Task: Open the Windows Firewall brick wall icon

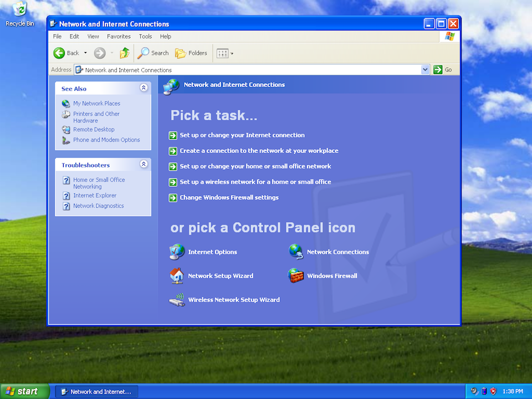Action: pyautogui.click(x=296, y=275)
